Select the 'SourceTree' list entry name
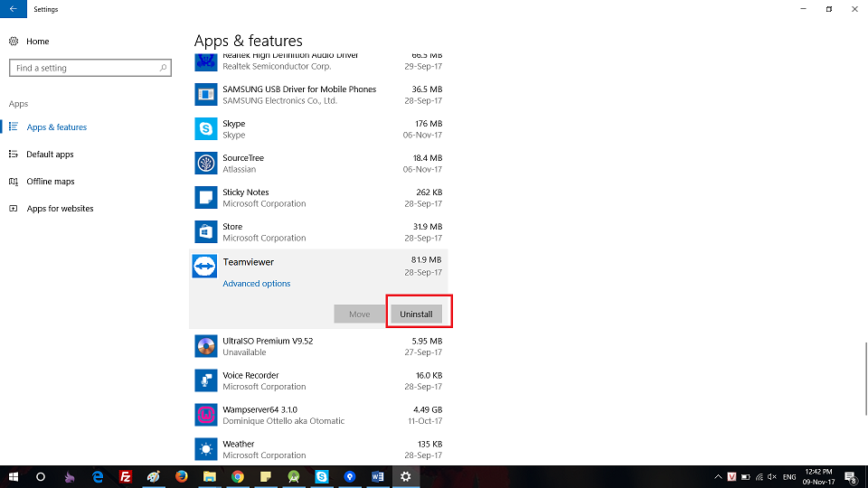 243,157
